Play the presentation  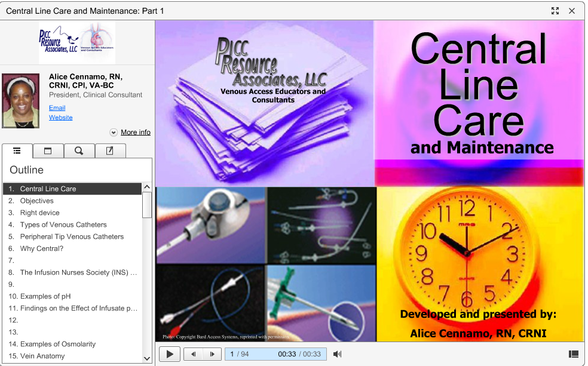pyautogui.click(x=170, y=354)
